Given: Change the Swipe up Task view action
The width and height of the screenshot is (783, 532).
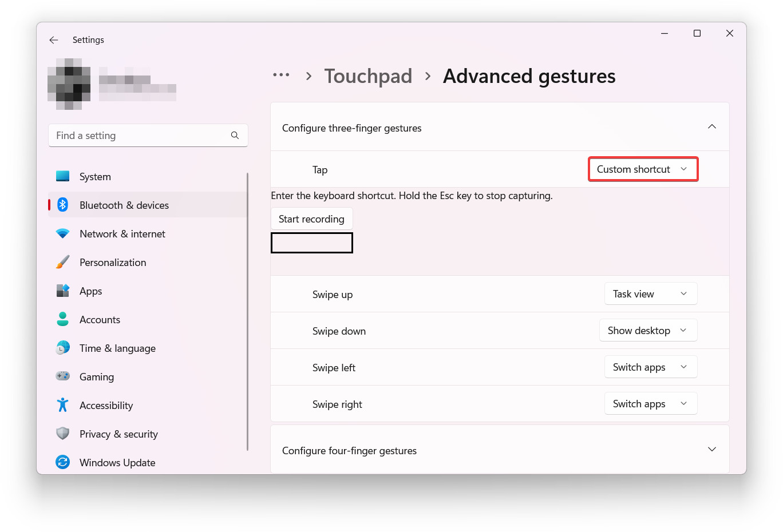Looking at the screenshot, I should tap(650, 293).
